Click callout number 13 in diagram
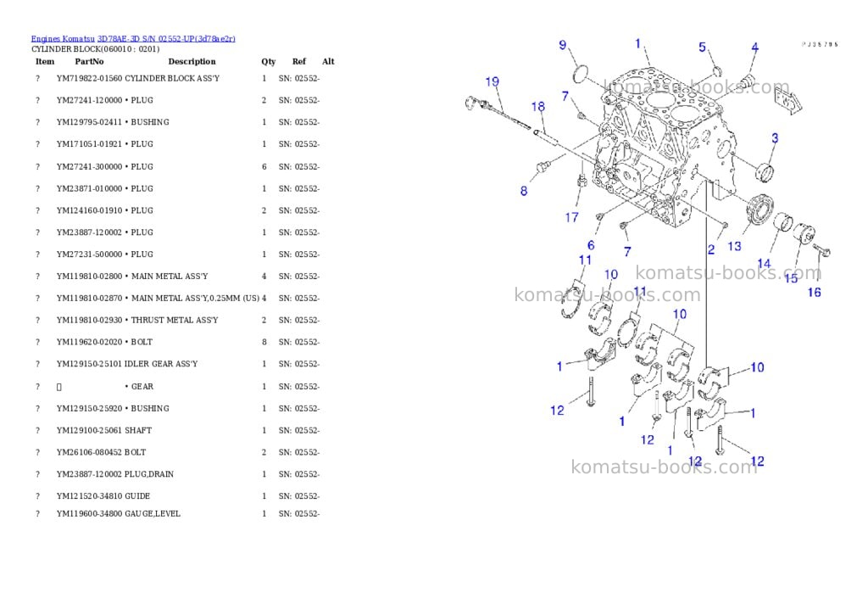Image resolution: width=868 pixels, height=615 pixels. tap(734, 246)
